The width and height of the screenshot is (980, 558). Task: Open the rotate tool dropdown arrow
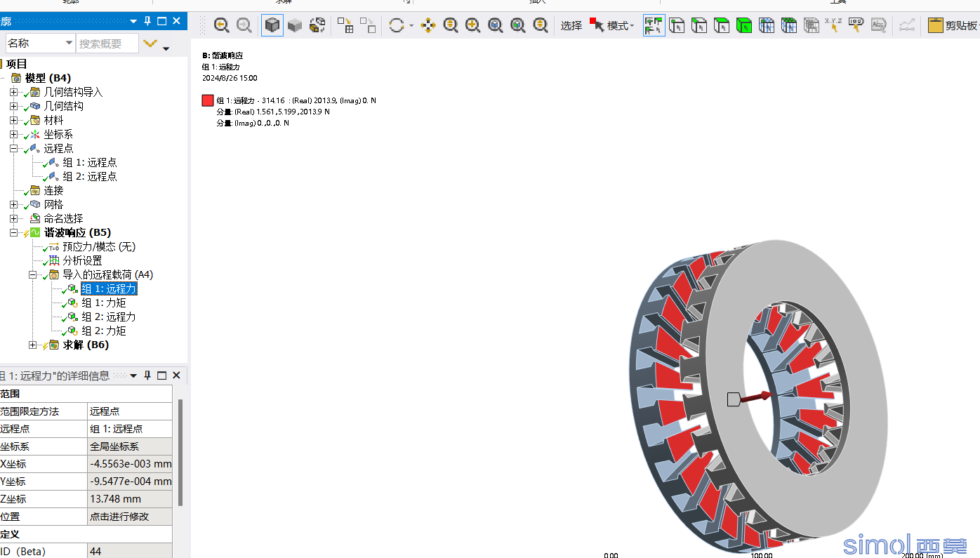(411, 26)
